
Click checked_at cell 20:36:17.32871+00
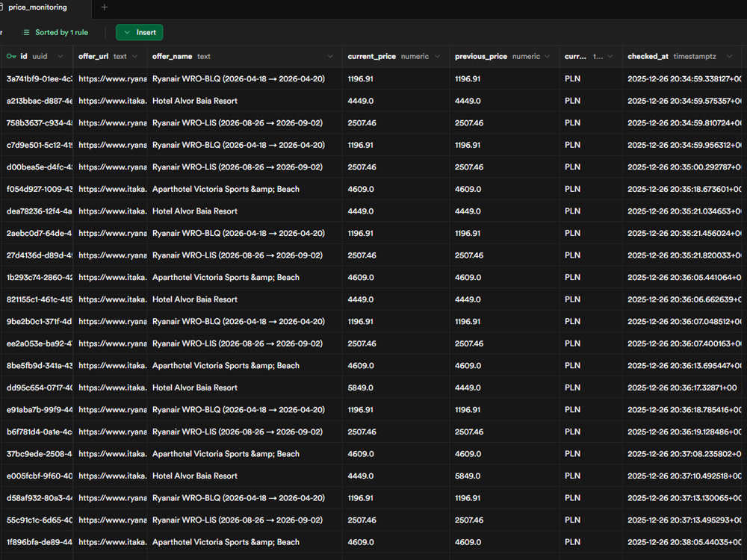pyautogui.click(x=682, y=388)
